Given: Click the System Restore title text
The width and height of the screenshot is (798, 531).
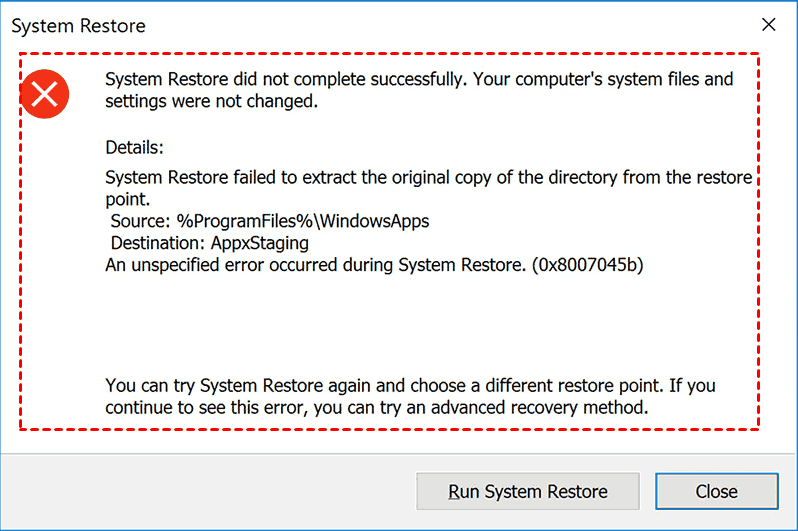Looking at the screenshot, I should [77, 26].
